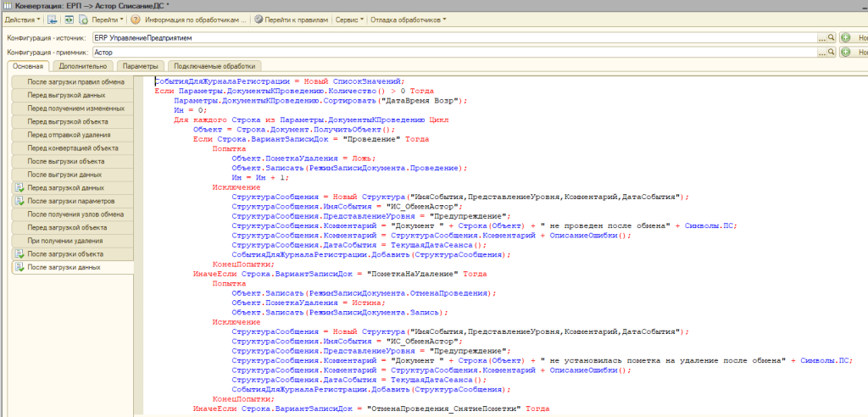The image size is (868, 417).
Task: Expand the Перейти dropdown
Action: coord(108,19)
